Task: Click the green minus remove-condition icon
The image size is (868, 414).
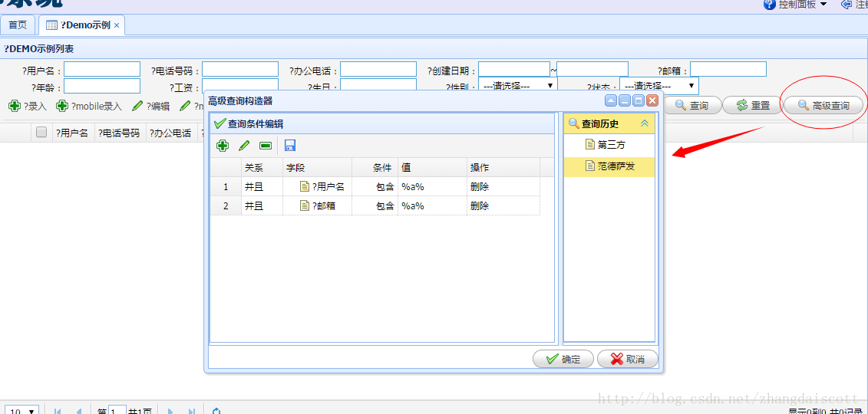Action: tap(266, 146)
